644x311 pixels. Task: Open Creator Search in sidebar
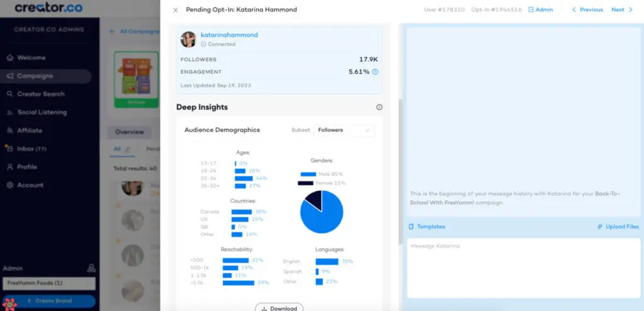(x=41, y=94)
